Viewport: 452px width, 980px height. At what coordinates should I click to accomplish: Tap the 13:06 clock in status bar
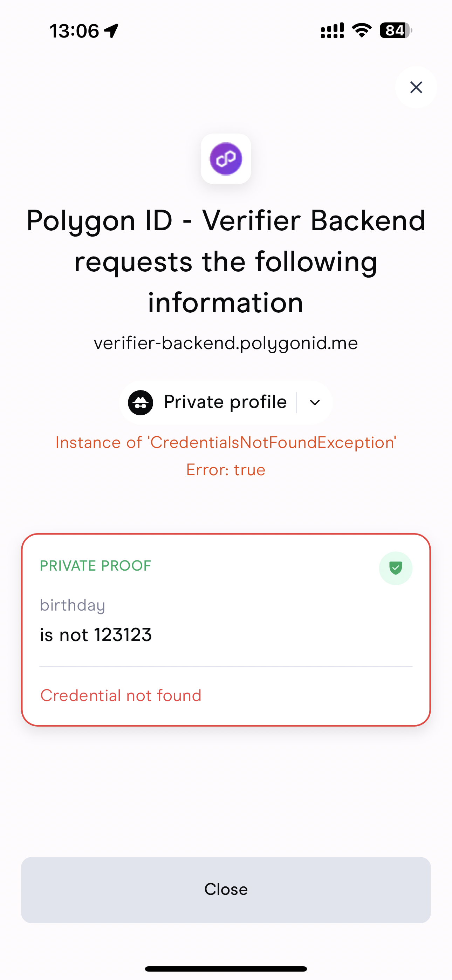(x=74, y=31)
